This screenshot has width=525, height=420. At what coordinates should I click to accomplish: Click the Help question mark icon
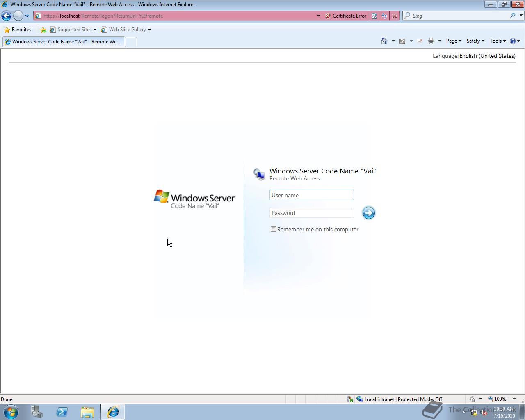tap(513, 41)
